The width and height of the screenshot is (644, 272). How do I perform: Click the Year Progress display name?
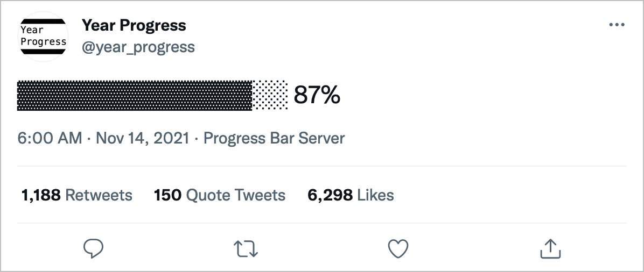point(134,25)
